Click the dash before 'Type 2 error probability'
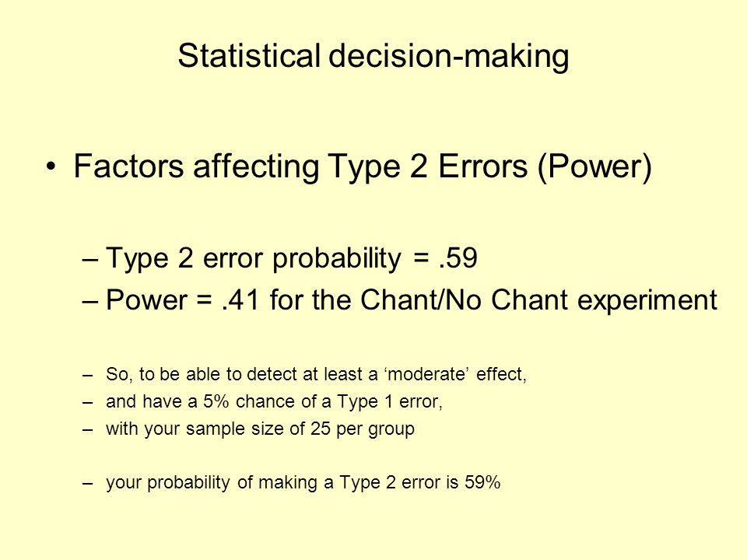The width and height of the screenshot is (747, 560). pyautogui.click(x=89, y=260)
